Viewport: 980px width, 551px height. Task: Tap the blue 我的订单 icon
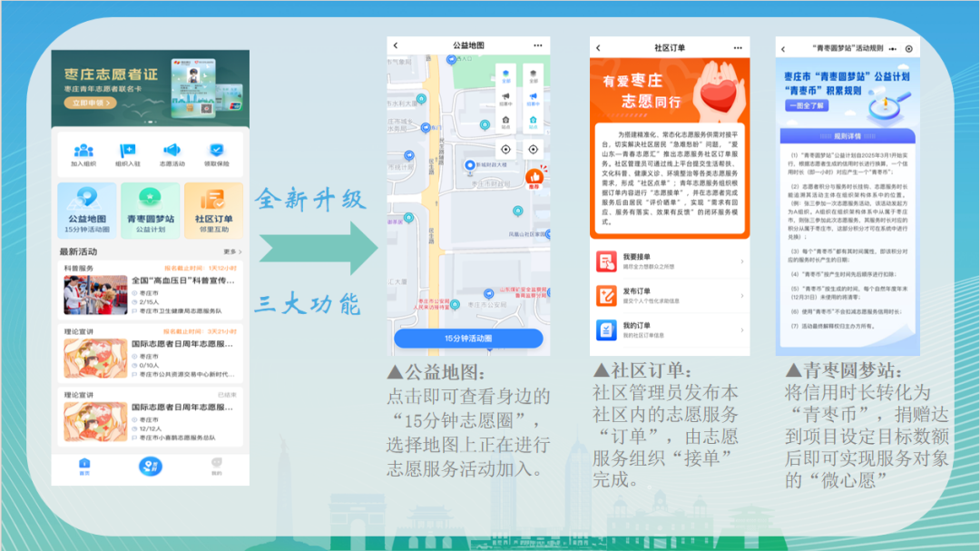point(606,330)
